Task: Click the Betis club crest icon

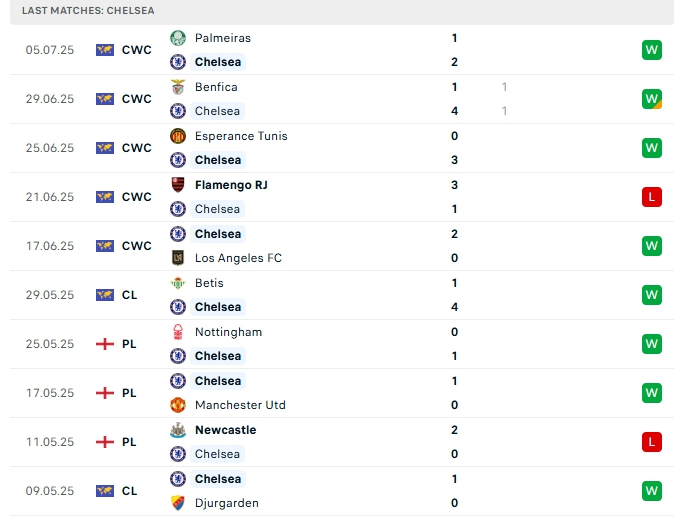Action: (178, 283)
